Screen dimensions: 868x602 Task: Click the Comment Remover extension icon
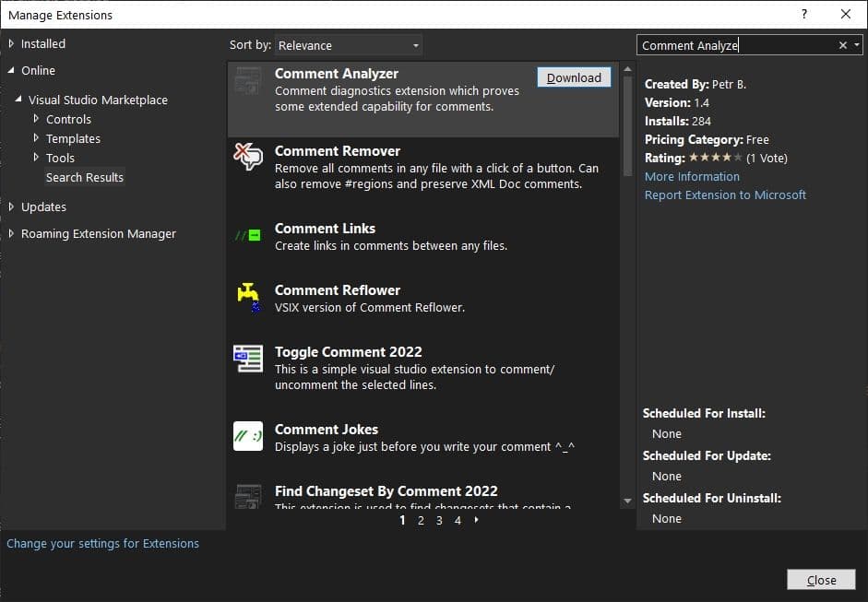(x=248, y=158)
